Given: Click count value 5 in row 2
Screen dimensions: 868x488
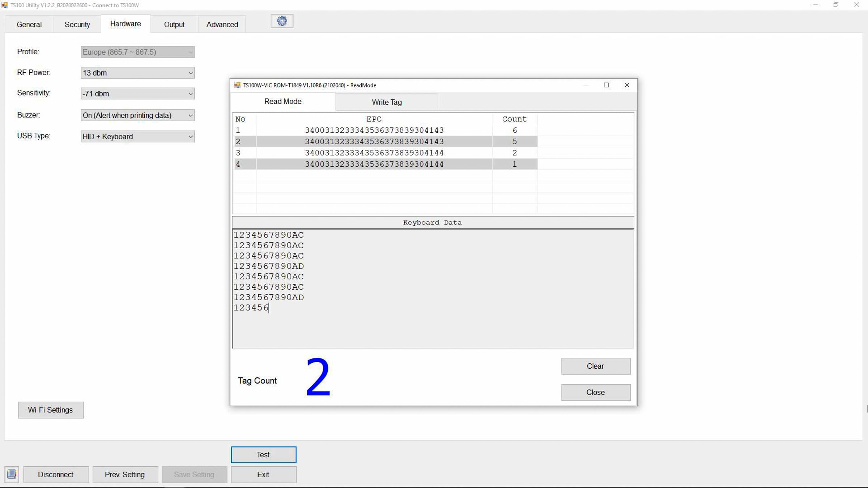Looking at the screenshot, I should pyautogui.click(x=515, y=141).
